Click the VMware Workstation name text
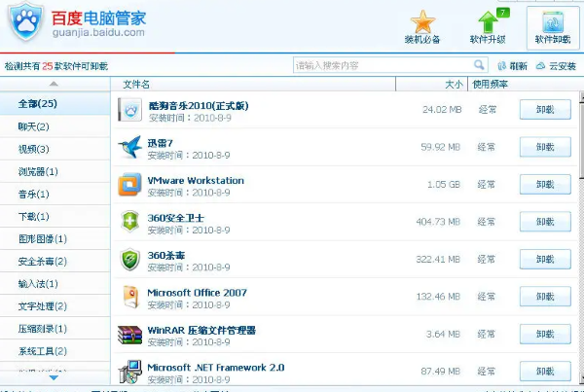Viewport: 584px width, 392px height. point(196,181)
